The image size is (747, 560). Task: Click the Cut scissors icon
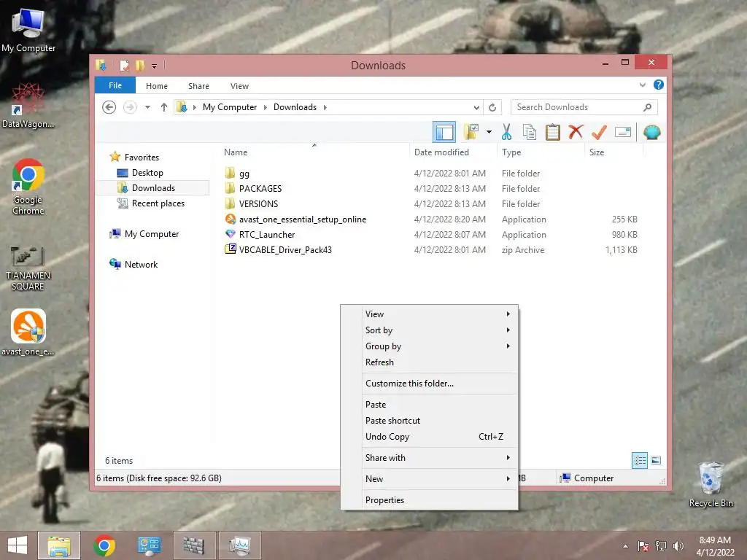click(506, 132)
